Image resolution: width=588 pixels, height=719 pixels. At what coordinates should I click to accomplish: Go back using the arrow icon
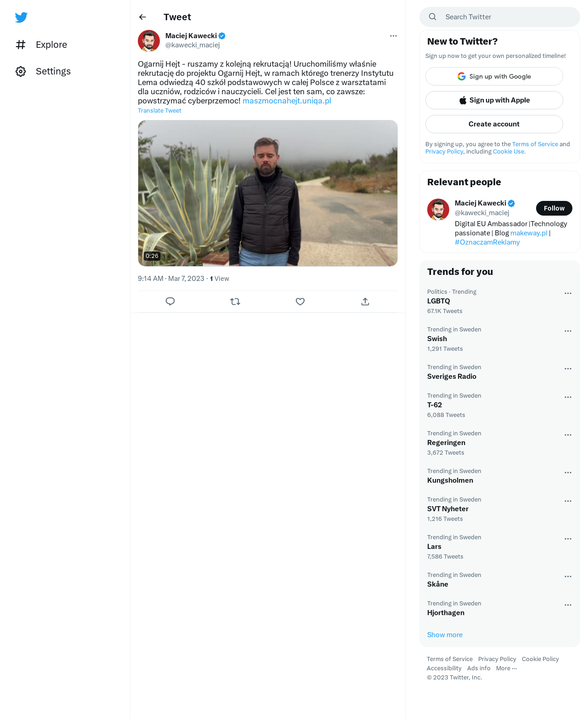[142, 17]
